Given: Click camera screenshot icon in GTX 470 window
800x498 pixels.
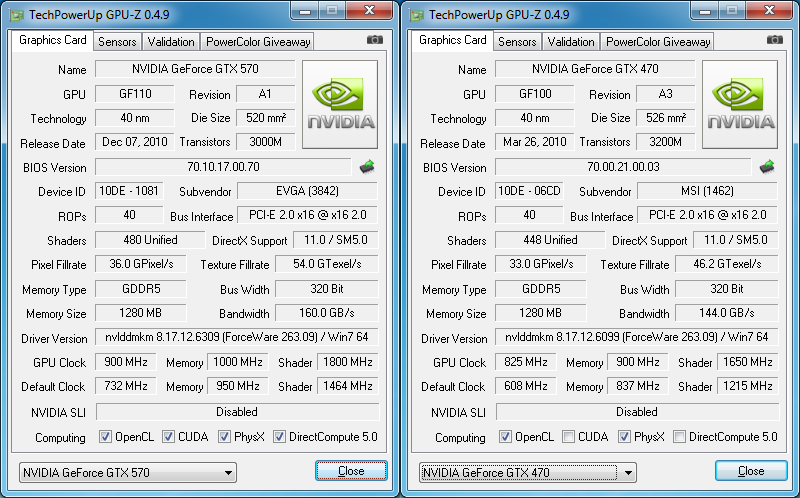Looking at the screenshot, I should [x=775, y=40].
